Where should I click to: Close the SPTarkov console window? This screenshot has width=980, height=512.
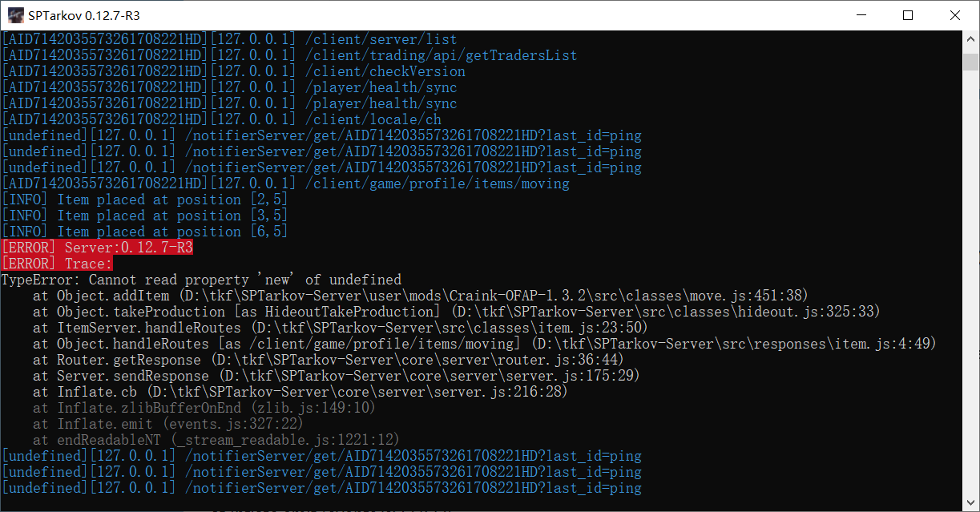pyautogui.click(x=954, y=15)
